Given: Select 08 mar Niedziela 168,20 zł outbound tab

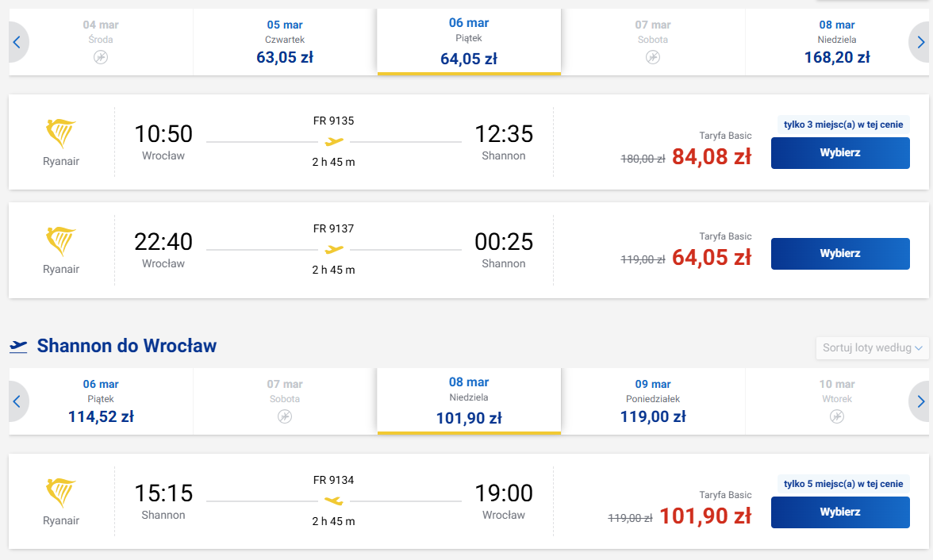Looking at the screenshot, I should [836, 42].
